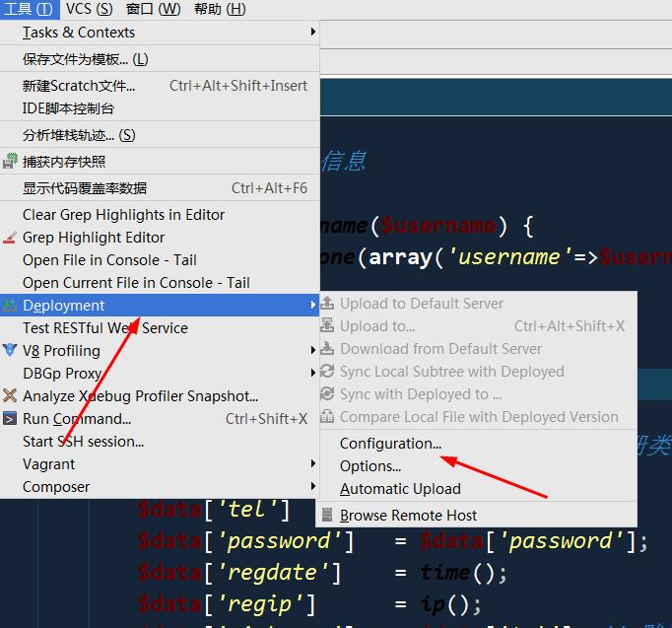Screen dimensions: 672x628
Task: Select Open File in Console - Tail
Action: [x=160, y=260]
